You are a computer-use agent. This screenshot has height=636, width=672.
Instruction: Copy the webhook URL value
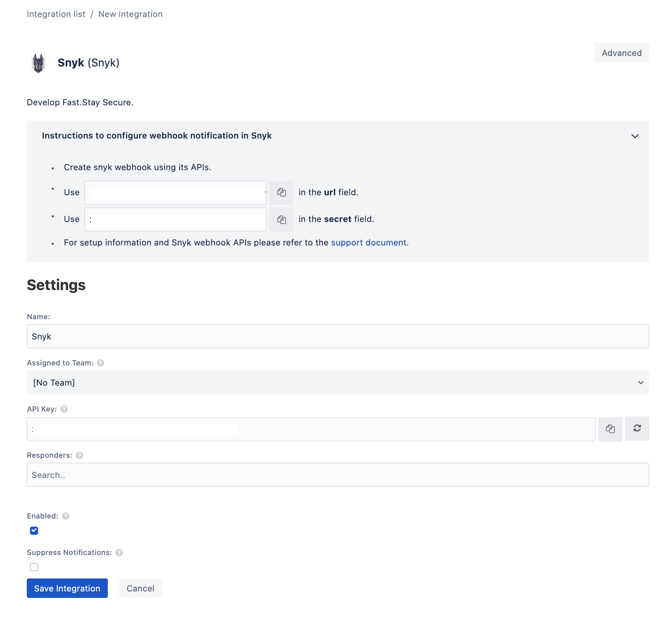tap(281, 192)
